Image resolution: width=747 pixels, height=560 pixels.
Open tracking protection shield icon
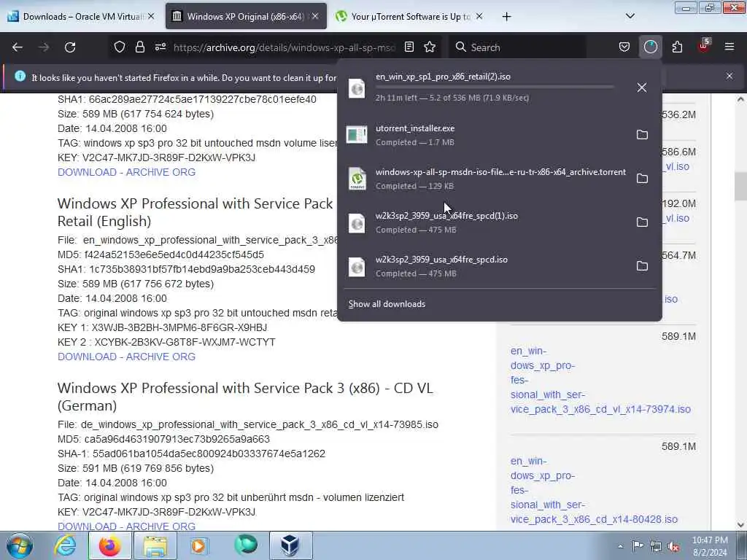tap(120, 47)
